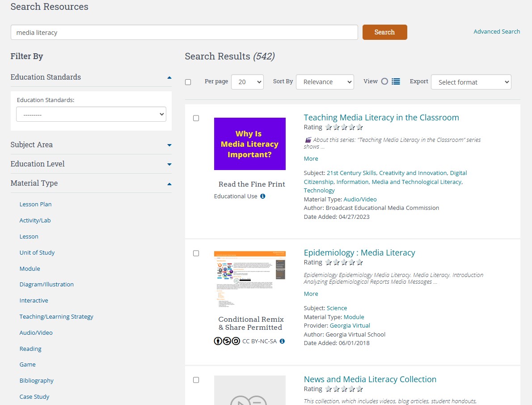Click the Technology subject link
Viewport: 532px width, 405px height.
[319, 190]
